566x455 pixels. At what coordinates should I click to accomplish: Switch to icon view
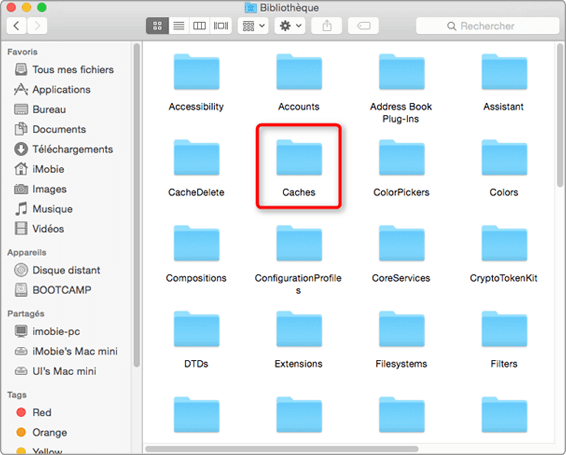click(x=157, y=26)
